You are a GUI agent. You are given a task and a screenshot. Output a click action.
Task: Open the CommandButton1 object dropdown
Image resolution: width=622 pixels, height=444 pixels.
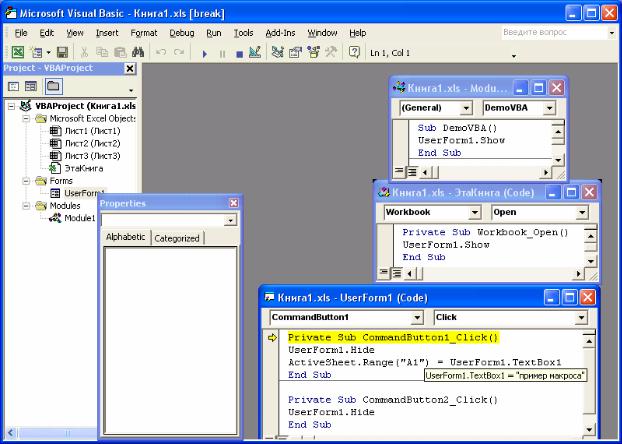pyautogui.click(x=417, y=317)
